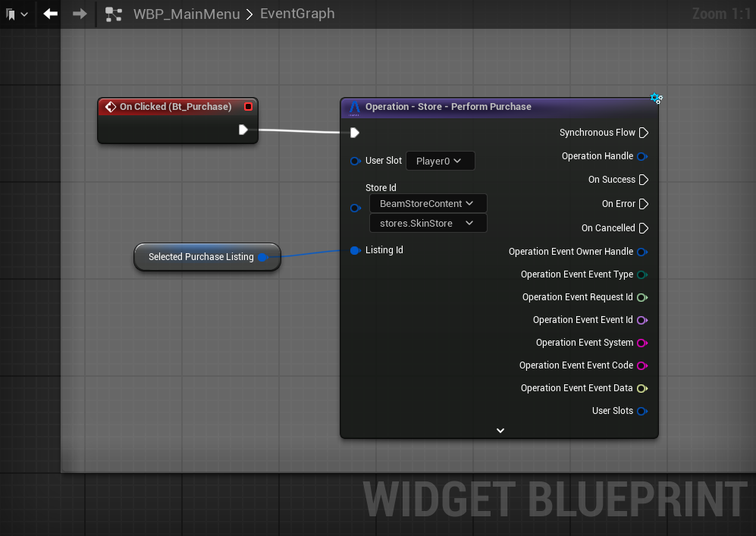
Task: Expand the node with the bottom chevron
Action: pos(500,430)
